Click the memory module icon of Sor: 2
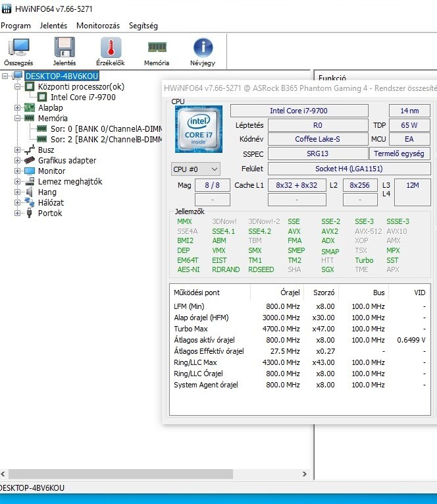The height and width of the screenshot is (504, 437). pos(41,139)
